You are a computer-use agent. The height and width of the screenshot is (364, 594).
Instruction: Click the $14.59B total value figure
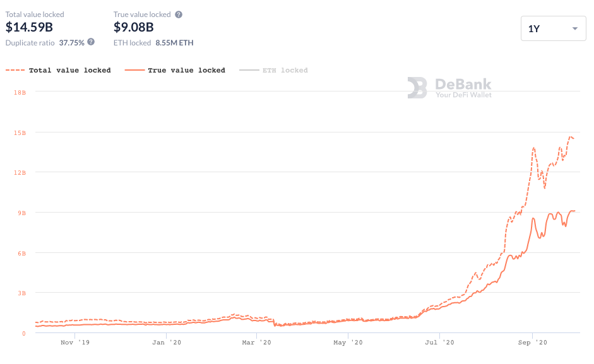[x=29, y=27]
